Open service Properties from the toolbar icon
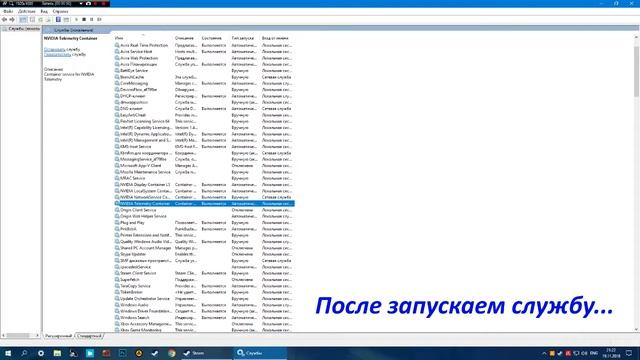 pos(32,20)
